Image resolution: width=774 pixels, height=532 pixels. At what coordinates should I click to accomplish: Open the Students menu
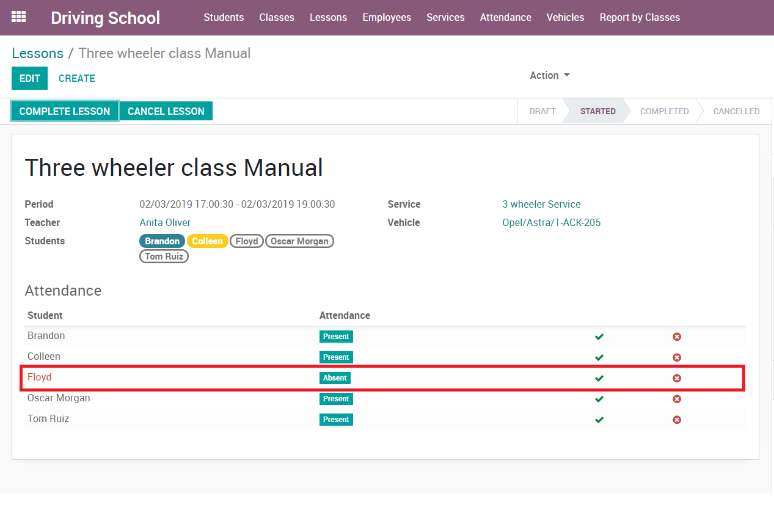224,17
